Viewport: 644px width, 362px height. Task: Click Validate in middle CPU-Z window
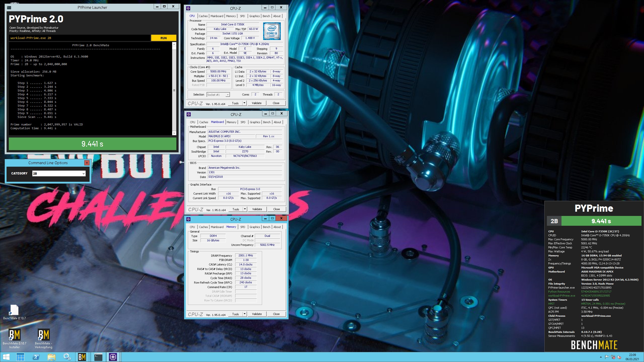(257, 209)
